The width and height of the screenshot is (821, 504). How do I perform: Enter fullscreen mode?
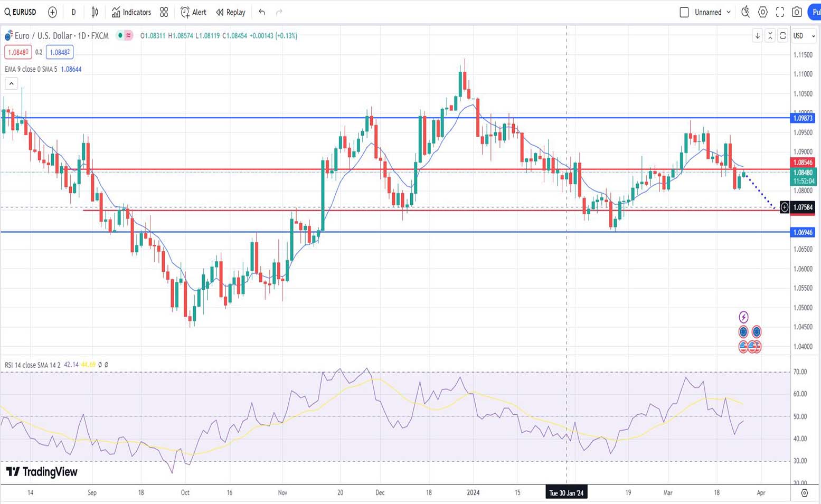tap(780, 12)
